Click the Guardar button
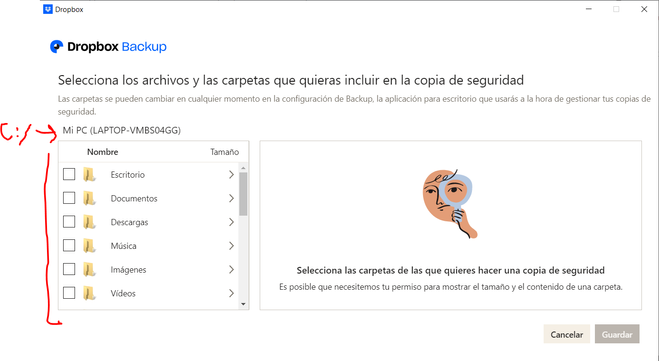659x361 pixels. pos(617,335)
